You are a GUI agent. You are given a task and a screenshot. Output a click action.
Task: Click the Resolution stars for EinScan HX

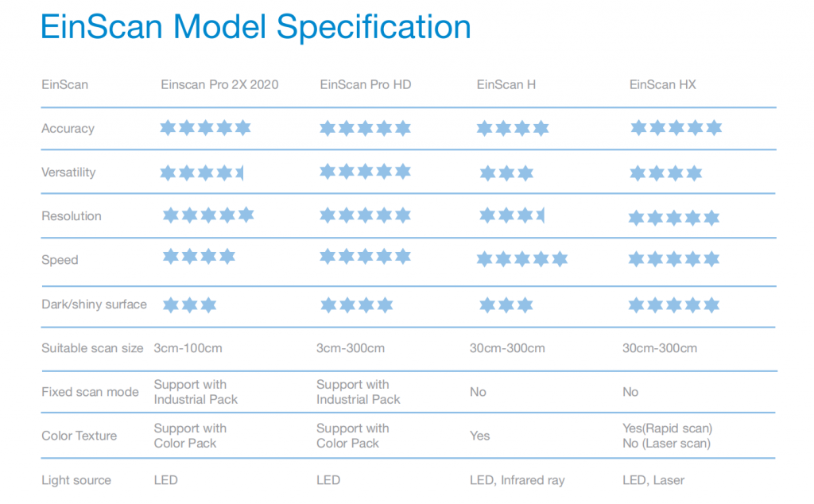(x=674, y=217)
